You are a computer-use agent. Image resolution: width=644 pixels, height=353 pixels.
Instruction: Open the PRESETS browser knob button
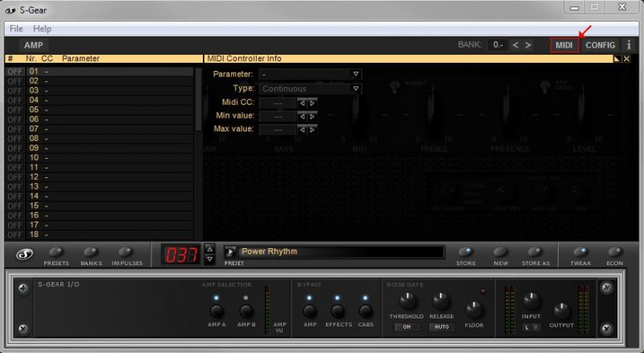(56, 251)
